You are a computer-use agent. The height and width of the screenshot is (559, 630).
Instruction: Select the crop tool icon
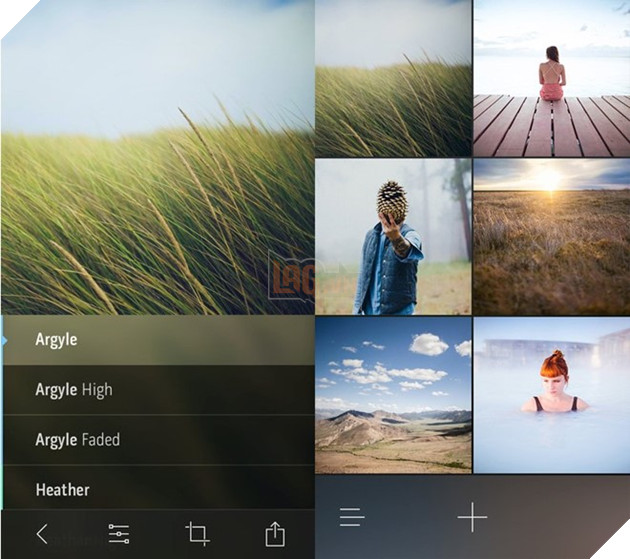[x=197, y=534]
